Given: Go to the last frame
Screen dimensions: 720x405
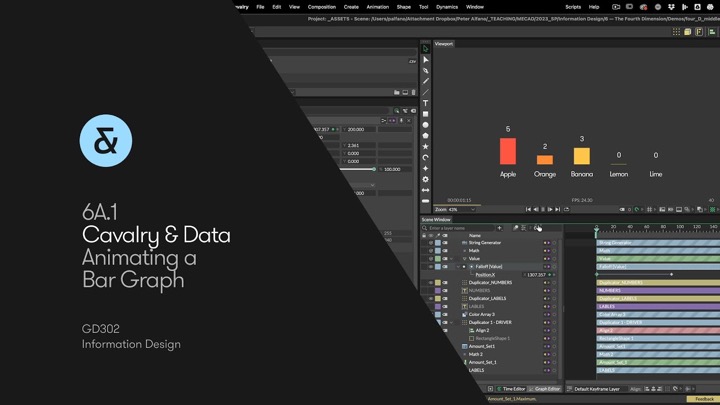Looking at the screenshot, I should tap(557, 209).
